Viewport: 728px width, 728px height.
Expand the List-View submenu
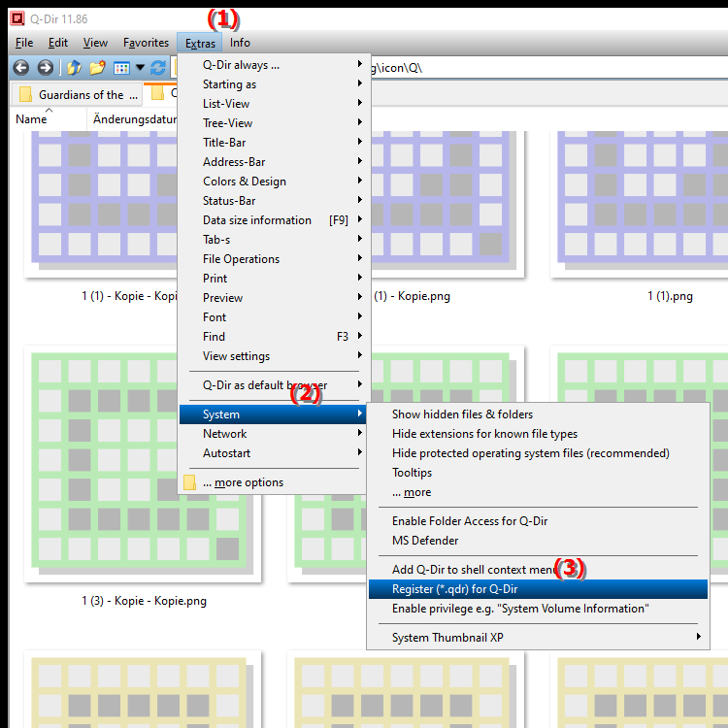[273, 104]
